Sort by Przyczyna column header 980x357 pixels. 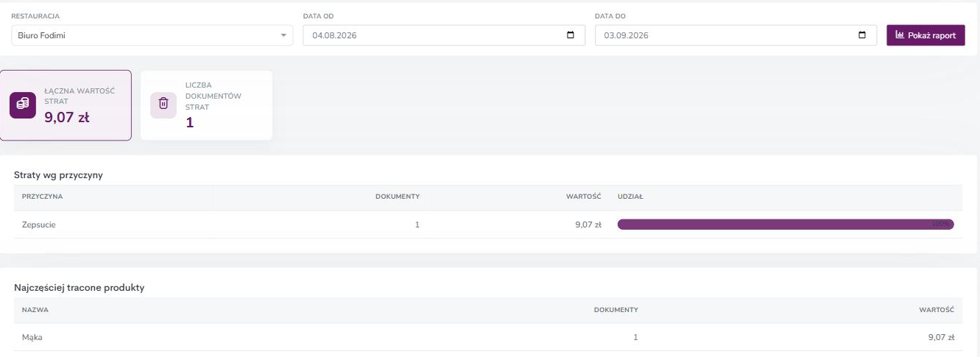[x=43, y=197]
